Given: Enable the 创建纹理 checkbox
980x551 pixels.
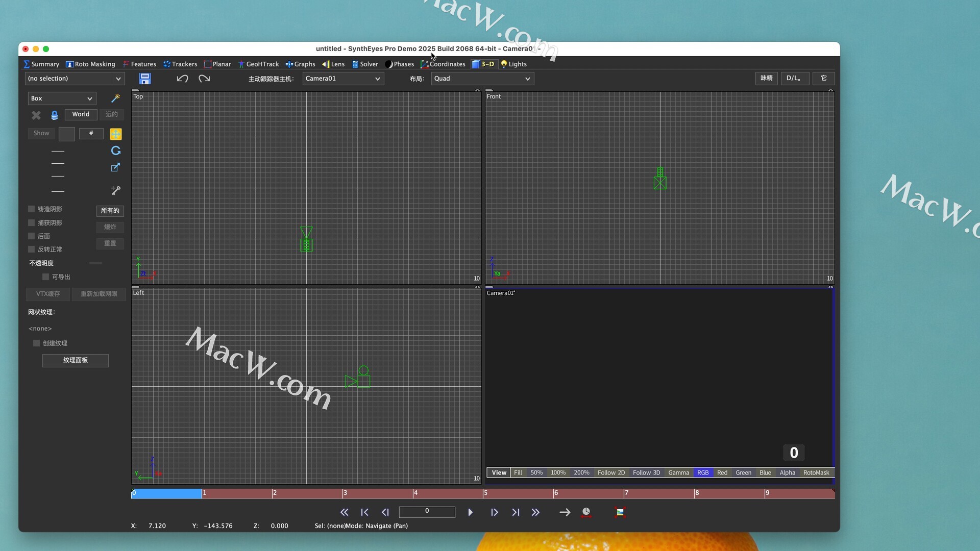Looking at the screenshot, I should point(37,343).
